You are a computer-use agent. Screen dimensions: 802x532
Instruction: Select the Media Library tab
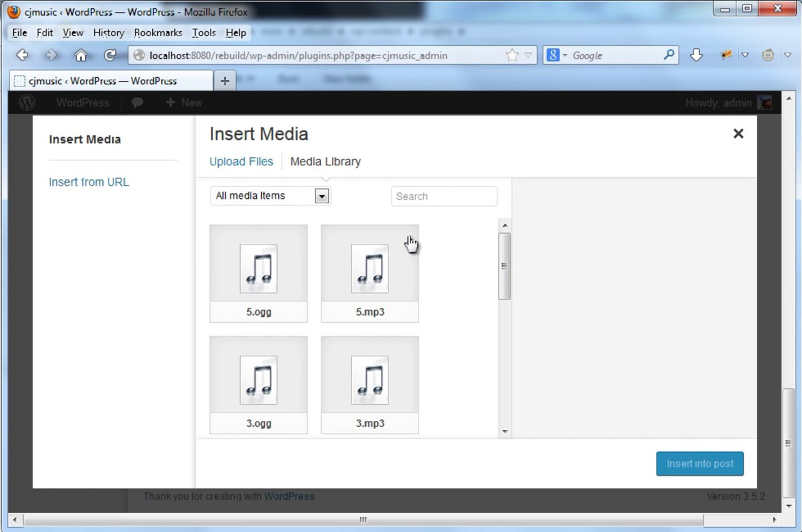[x=325, y=161]
